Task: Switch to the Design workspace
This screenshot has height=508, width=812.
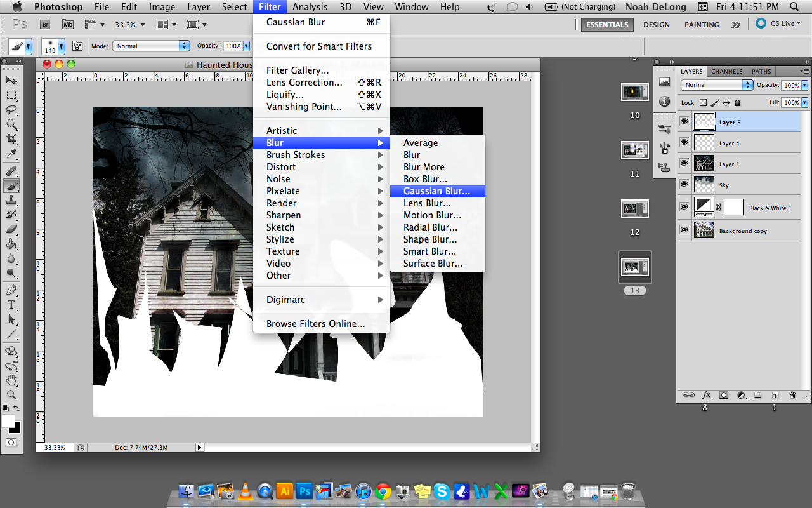Action: pos(656,25)
